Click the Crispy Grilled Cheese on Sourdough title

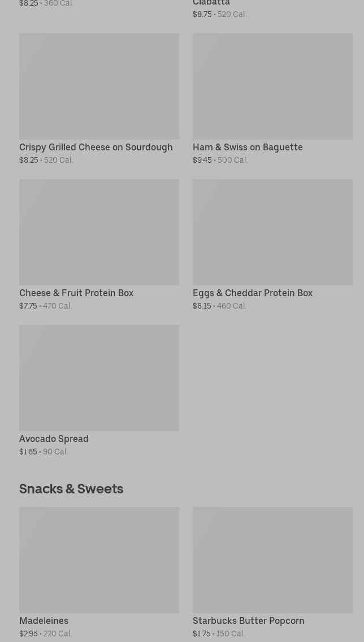point(96,147)
